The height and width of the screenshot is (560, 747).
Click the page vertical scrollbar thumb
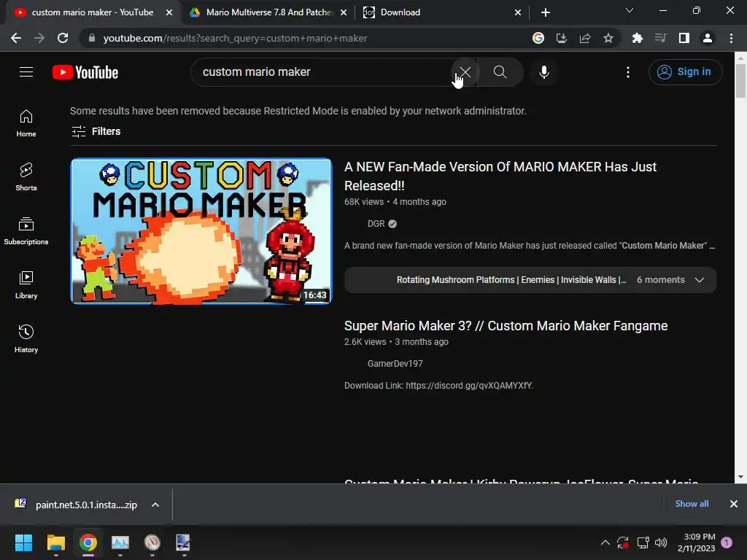pos(740,80)
